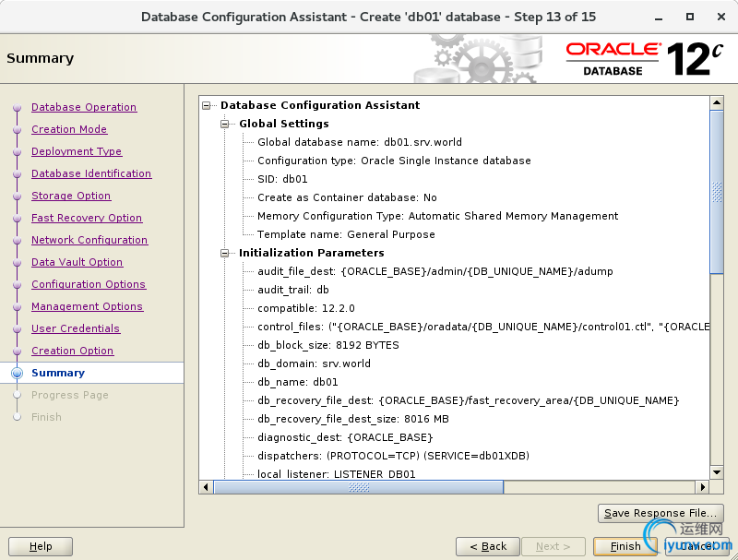Collapse the Initialization Parameters tree node

coord(225,253)
